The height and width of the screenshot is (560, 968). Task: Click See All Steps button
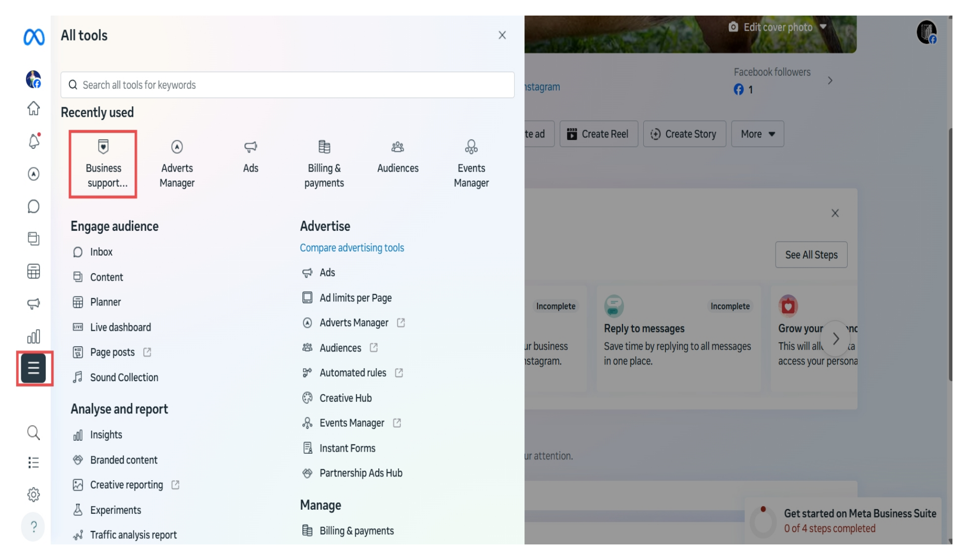[811, 255]
